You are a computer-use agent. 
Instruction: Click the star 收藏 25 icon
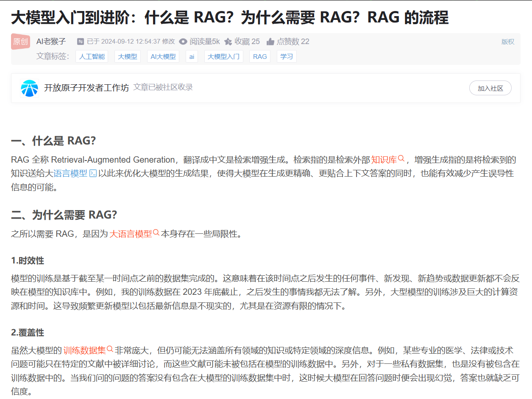(x=228, y=42)
